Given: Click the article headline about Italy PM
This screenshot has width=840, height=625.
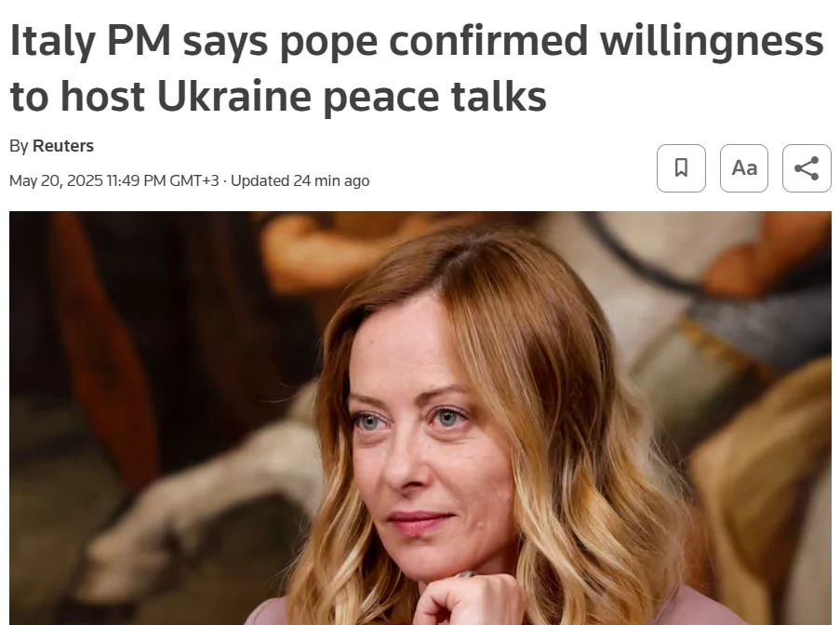Looking at the screenshot, I should pos(416,68).
